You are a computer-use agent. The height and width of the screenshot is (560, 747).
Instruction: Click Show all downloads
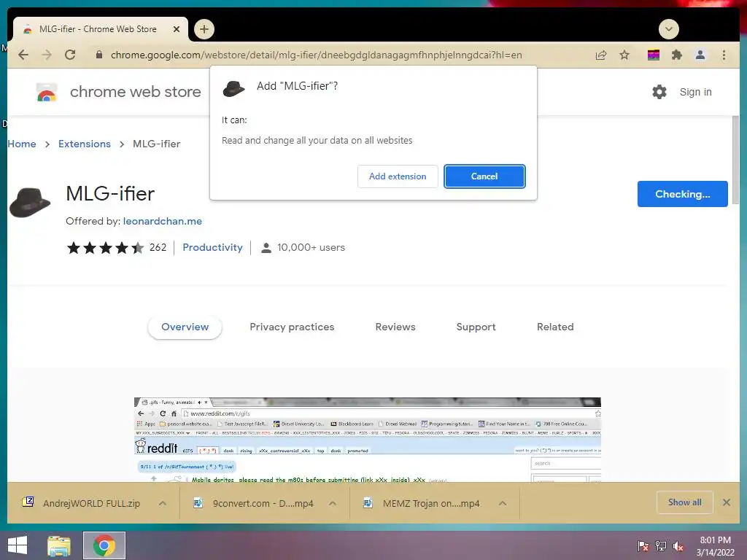tap(684, 502)
